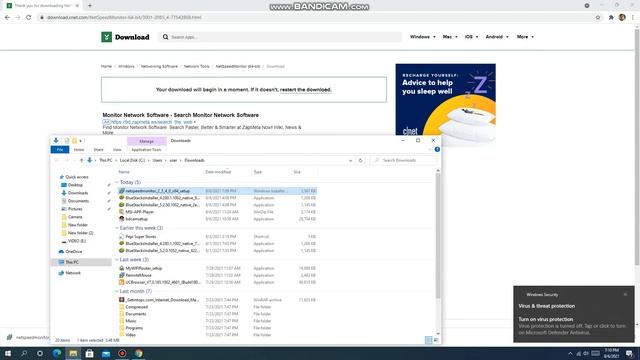Screen dimensions: 640x360
Task: Open Chrome extensions puzzle icon
Action: point(611,18)
